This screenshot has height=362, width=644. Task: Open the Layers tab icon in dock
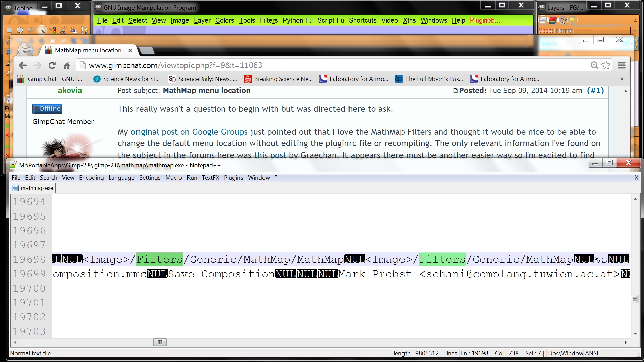coord(543,20)
